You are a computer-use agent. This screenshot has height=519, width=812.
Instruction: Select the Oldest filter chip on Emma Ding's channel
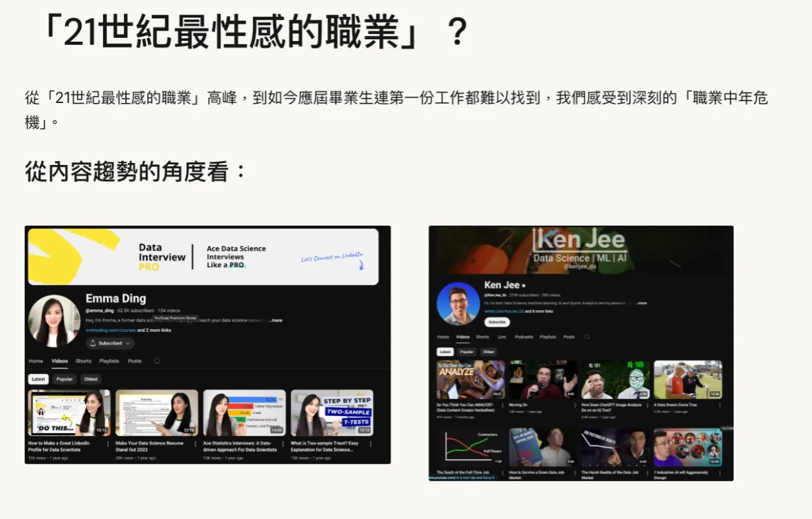(x=91, y=379)
